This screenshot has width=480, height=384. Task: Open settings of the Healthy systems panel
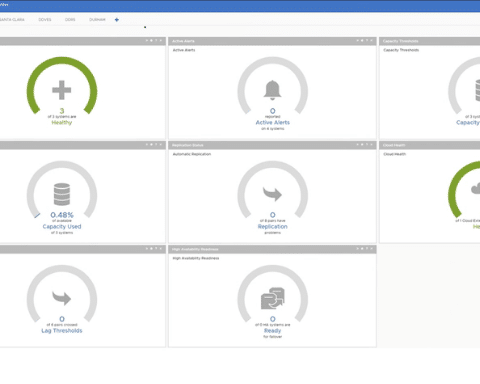pos(151,41)
